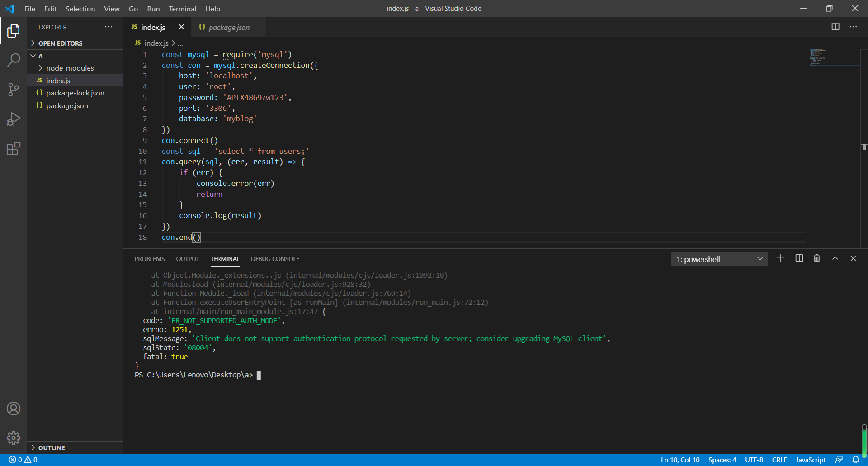Viewport: 868px width, 466px height.
Task: Open the File menu
Action: pyautogui.click(x=30, y=9)
